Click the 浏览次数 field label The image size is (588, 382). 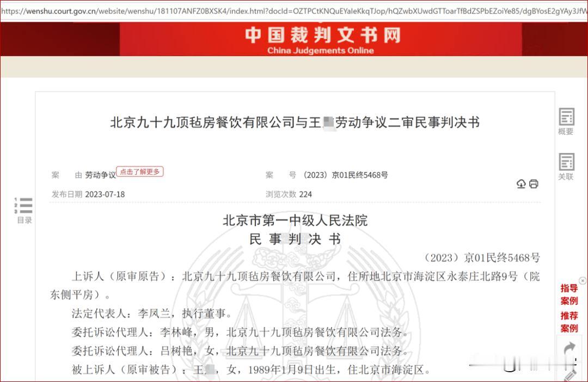[281, 194]
